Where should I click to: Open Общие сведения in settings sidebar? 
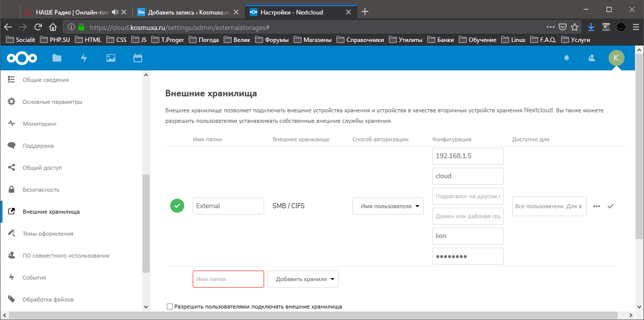coord(45,80)
